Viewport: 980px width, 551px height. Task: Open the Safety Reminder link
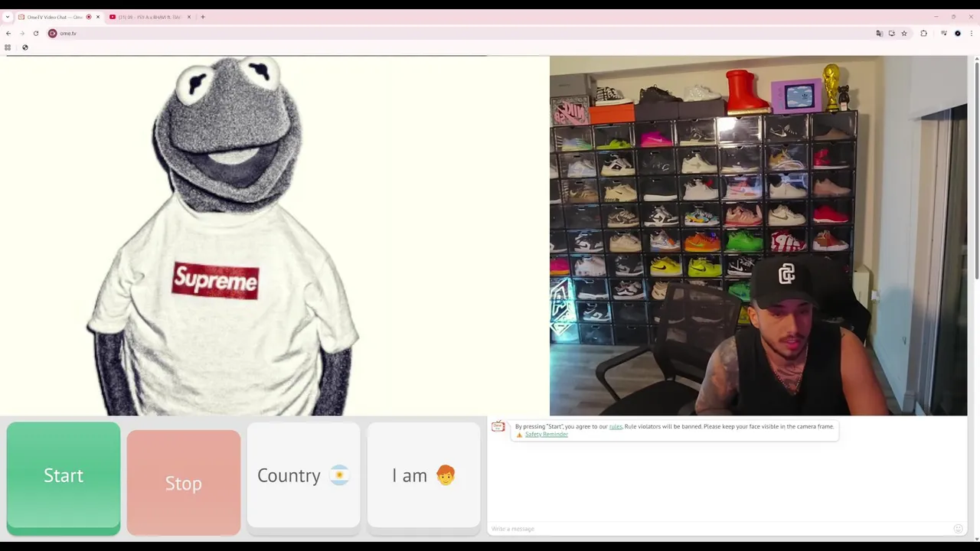click(547, 434)
